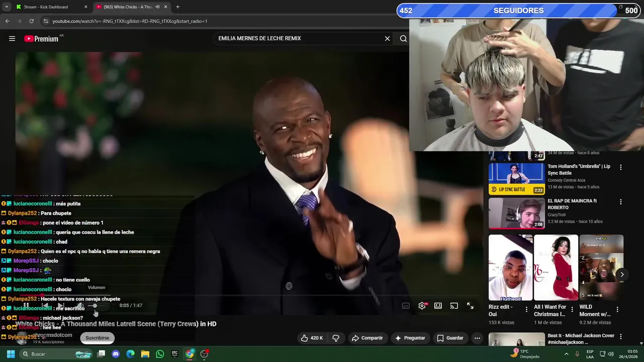Open EL RAP DE MAINCRA ft ROBERTO title
Screen dimensions: 644x362
tap(572, 204)
